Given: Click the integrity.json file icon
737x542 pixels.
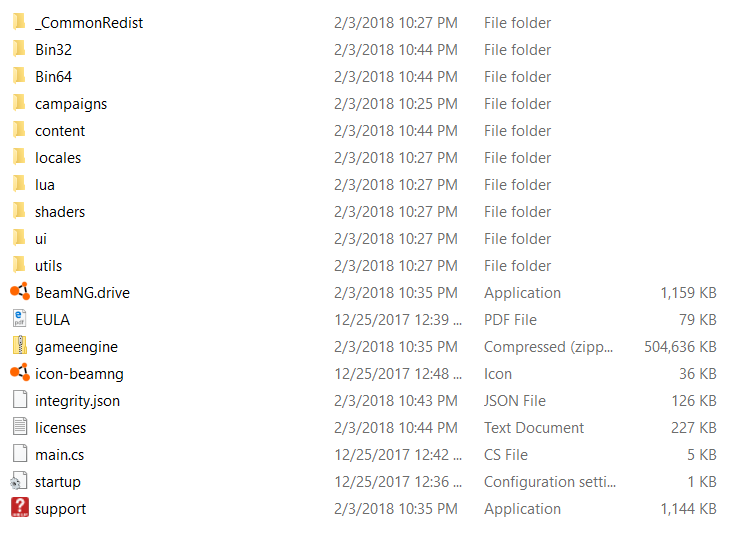Looking at the screenshot, I should pyautogui.click(x=20, y=400).
